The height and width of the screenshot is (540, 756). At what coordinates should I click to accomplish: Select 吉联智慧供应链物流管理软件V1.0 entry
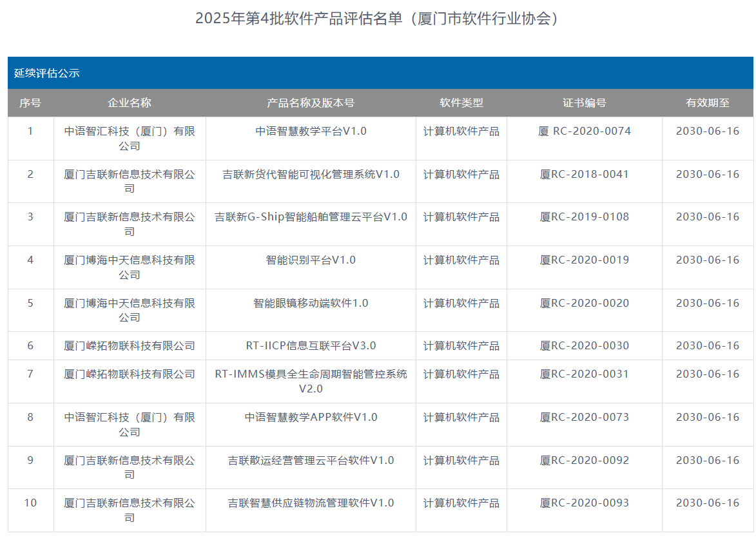(x=311, y=503)
